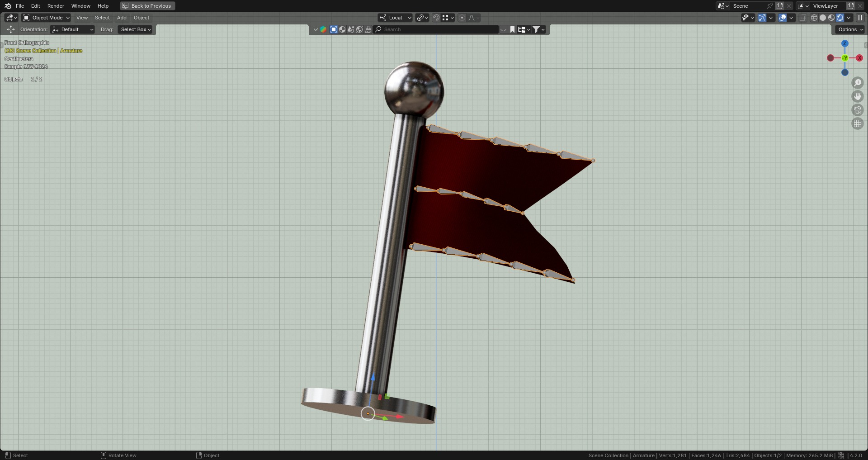Open the Edit menu
Viewport: 868px width, 460px height.
pos(36,6)
